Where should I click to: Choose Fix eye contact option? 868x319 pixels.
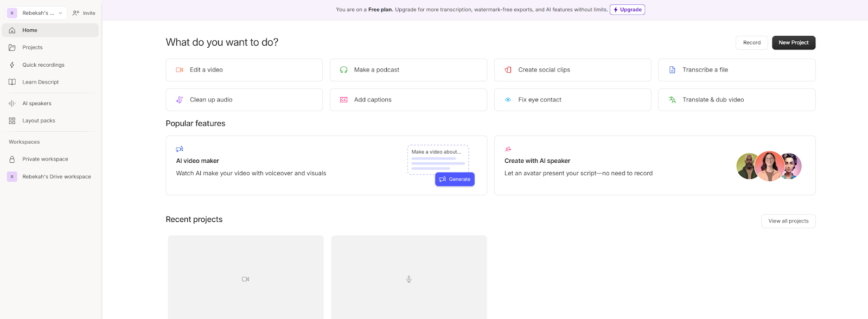(x=572, y=100)
